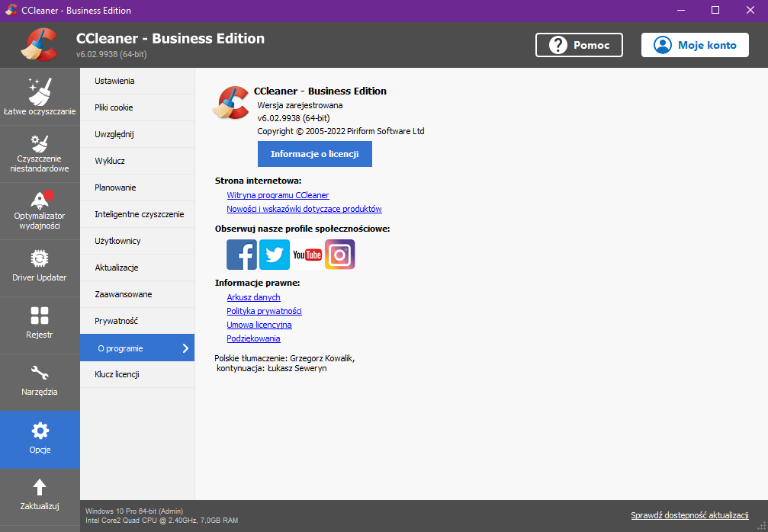This screenshot has width=768, height=532.
Task: Click CCleaner - Business Edition header title
Action: click(170, 39)
